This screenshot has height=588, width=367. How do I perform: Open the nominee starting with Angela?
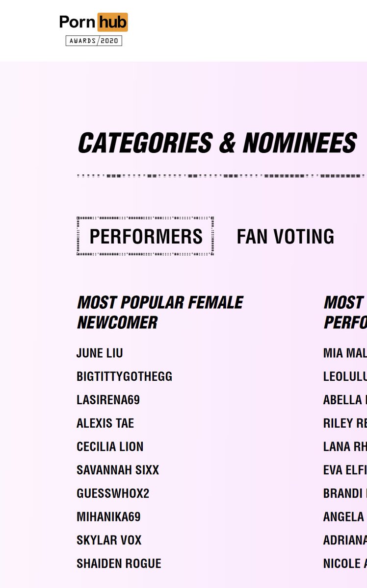tap(344, 517)
